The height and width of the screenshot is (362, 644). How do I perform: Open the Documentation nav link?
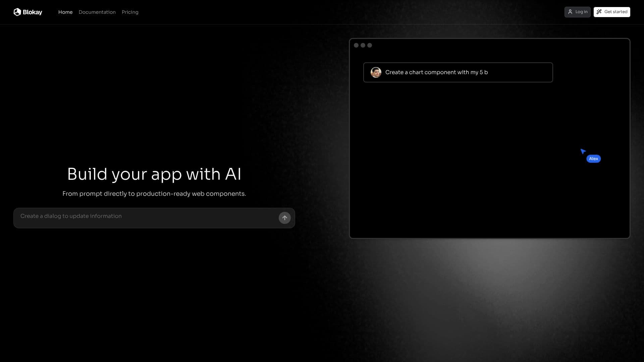97,12
